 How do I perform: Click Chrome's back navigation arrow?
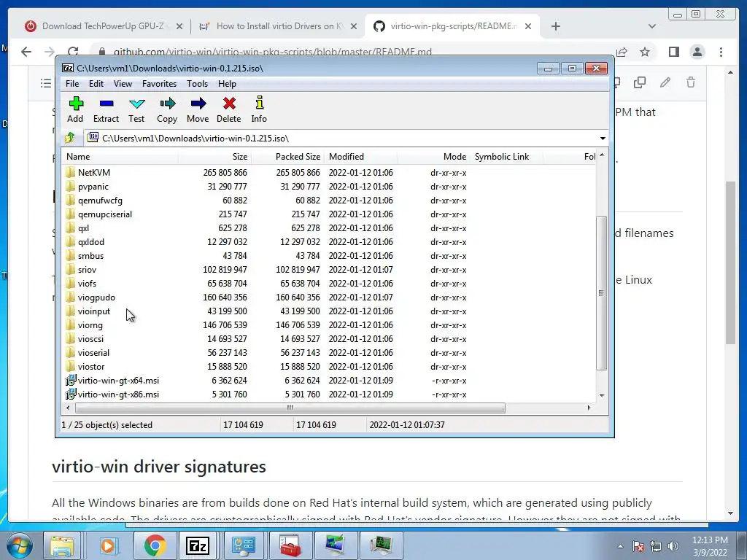[26, 52]
